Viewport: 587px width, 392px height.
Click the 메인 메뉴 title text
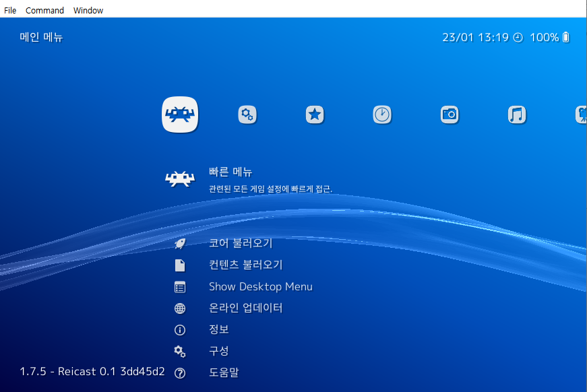click(x=41, y=38)
